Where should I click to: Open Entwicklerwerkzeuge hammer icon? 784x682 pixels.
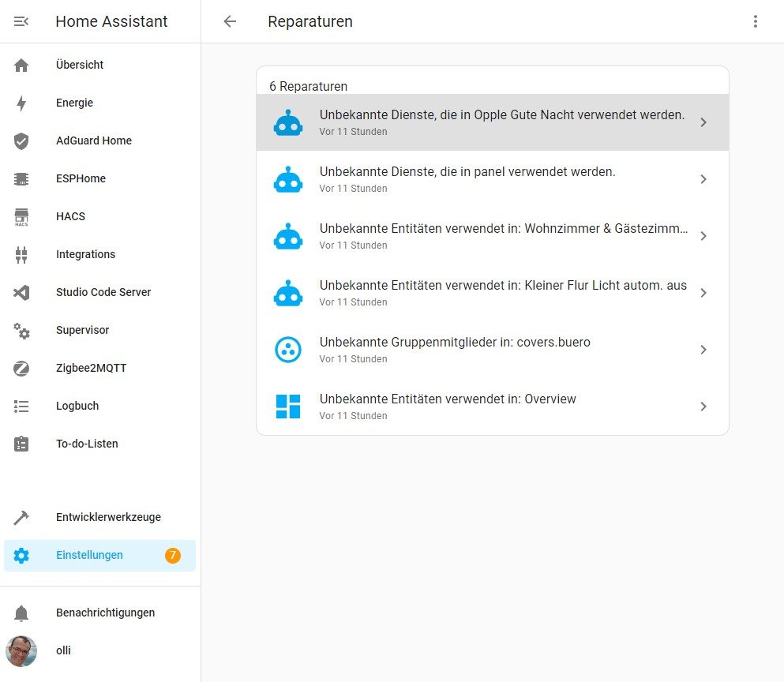(x=23, y=517)
